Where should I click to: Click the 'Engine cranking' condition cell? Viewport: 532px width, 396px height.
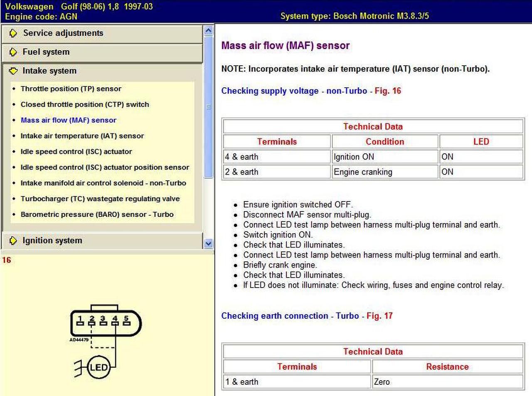[x=385, y=172]
